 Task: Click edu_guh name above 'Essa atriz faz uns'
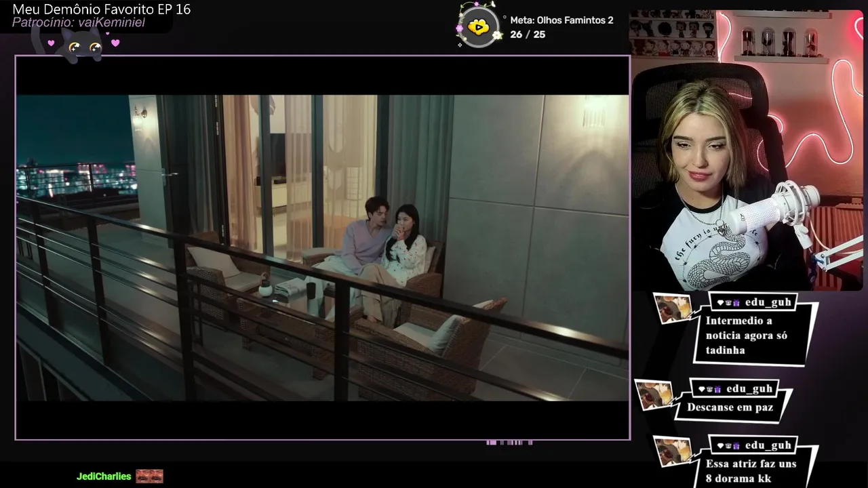coord(768,445)
